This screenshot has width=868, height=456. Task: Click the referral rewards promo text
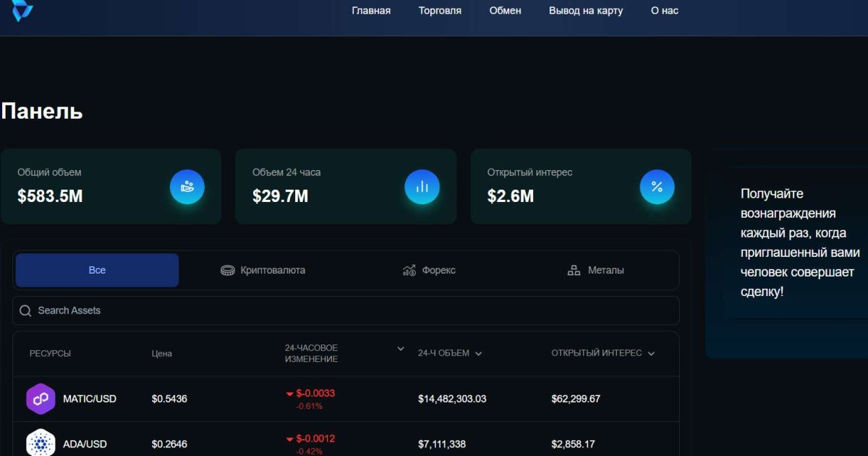coord(800,242)
